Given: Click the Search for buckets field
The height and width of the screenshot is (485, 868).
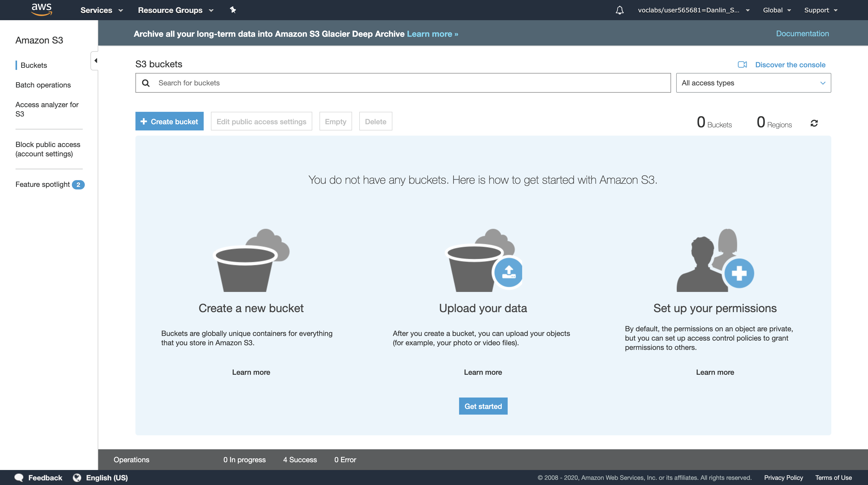Looking at the screenshot, I should click(x=403, y=83).
